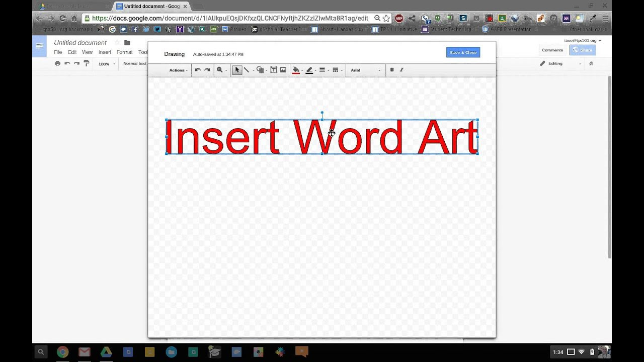Image resolution: width=644 pixels, height=362 pixels.
Task: Bookmark the page with the star icon
Action: point(386,18)
